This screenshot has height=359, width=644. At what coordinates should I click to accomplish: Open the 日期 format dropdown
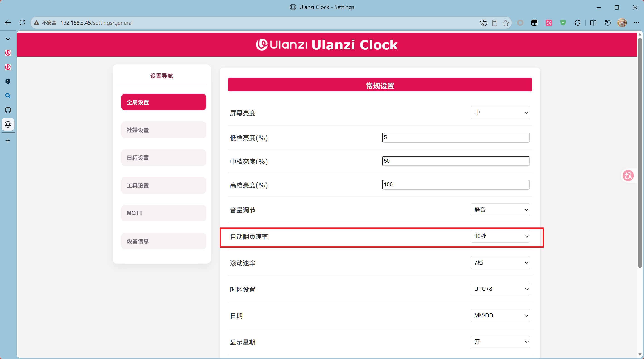500,315
